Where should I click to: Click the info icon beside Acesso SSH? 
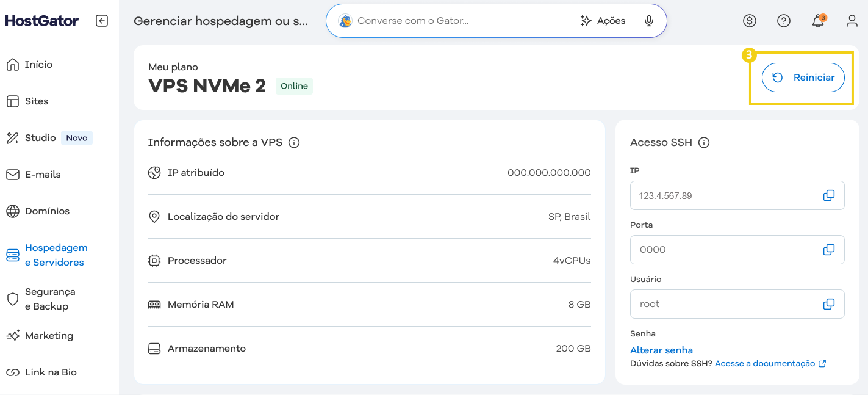tap(704, 142)
